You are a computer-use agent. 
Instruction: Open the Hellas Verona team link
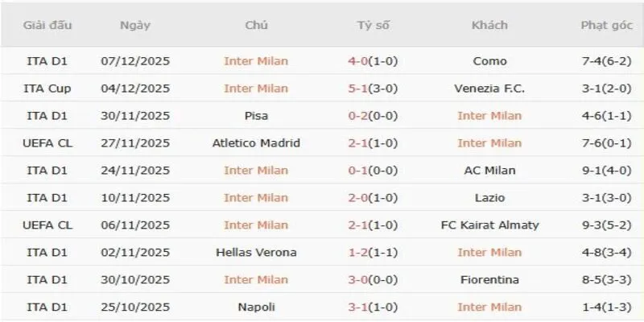pos(256,253)
